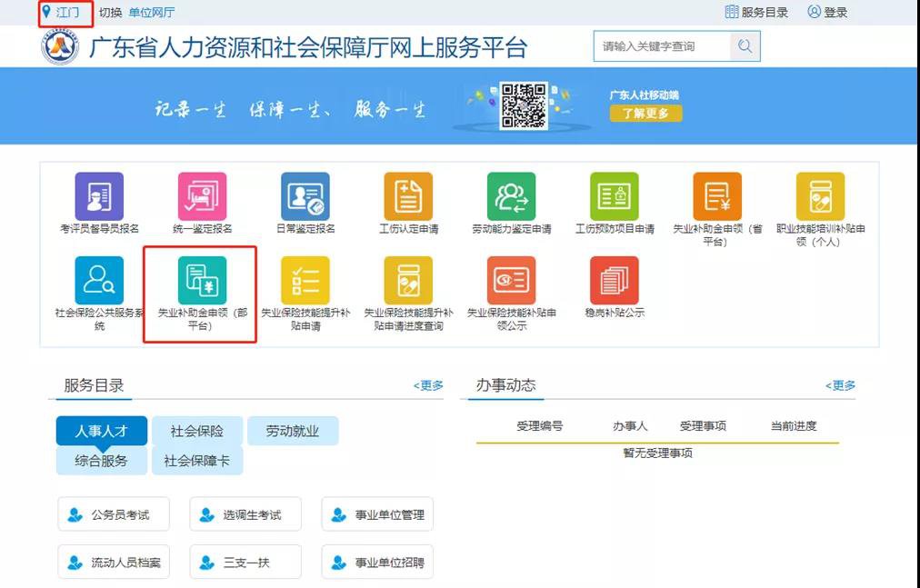Open 失业补助金申领（部平台） icon
Viewport: 920px width, 588px height.
click(x=202, y=281)
